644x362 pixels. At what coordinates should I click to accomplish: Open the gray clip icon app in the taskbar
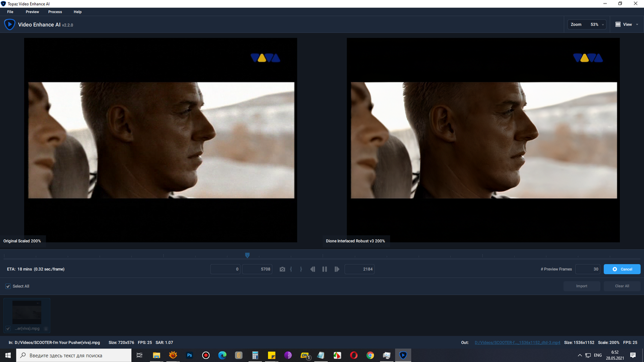tap(239, 355)
